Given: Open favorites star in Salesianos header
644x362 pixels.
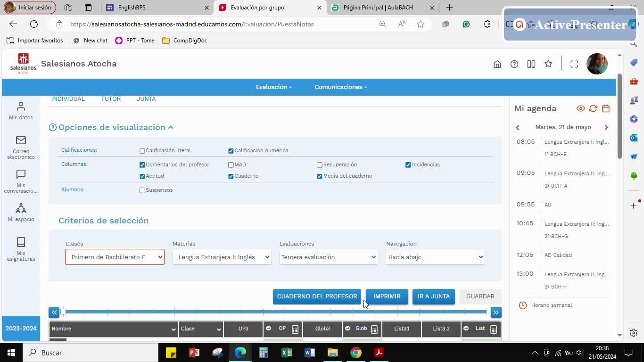Looking at the screenshot, I should [x=548, y=64].
